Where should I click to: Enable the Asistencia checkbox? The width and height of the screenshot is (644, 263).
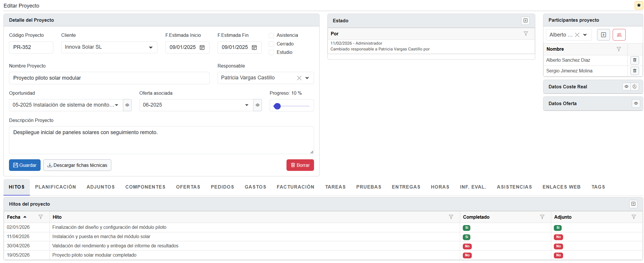271,35
